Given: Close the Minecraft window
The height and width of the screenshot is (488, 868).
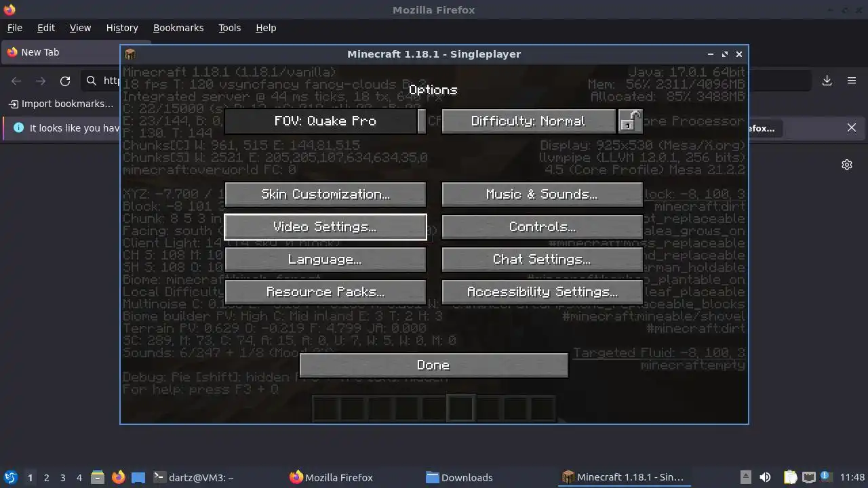Looking at the screenshot, I should click(x=739, y=54).
